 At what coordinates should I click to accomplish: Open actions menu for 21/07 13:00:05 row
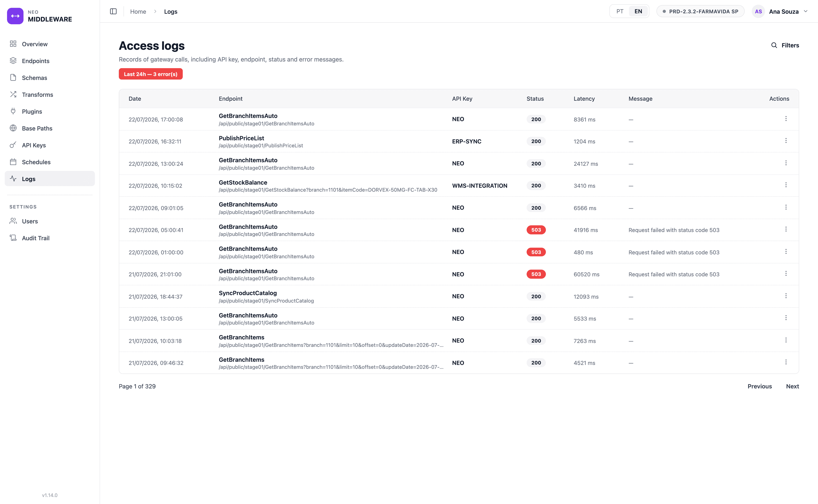tap(786, 318)
